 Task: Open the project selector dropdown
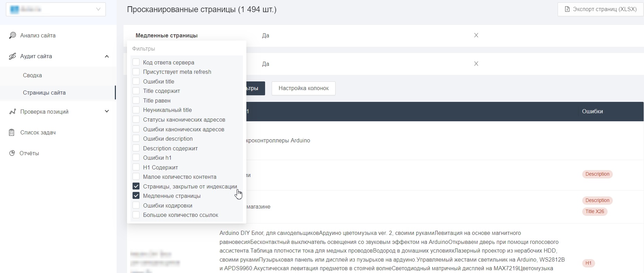point(56,9)
